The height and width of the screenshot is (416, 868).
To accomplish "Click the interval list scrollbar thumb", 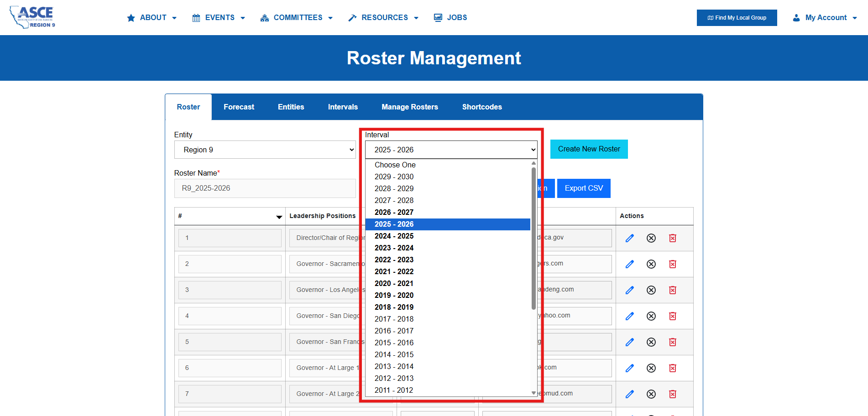I will pos(533,239).
